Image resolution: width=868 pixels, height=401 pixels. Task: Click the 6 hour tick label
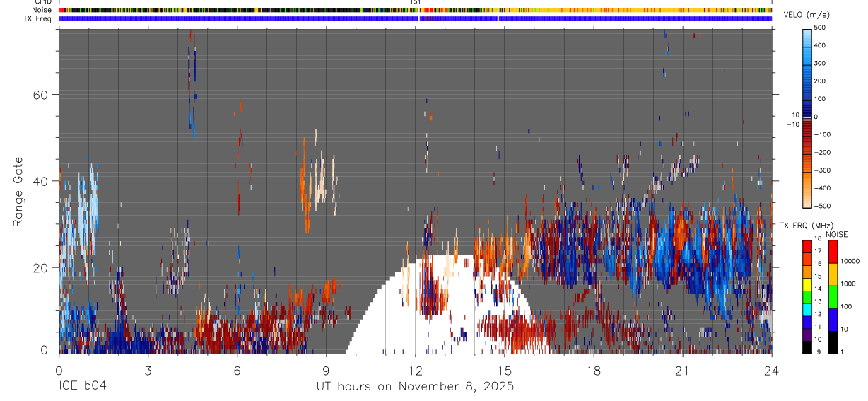point(237,369)
